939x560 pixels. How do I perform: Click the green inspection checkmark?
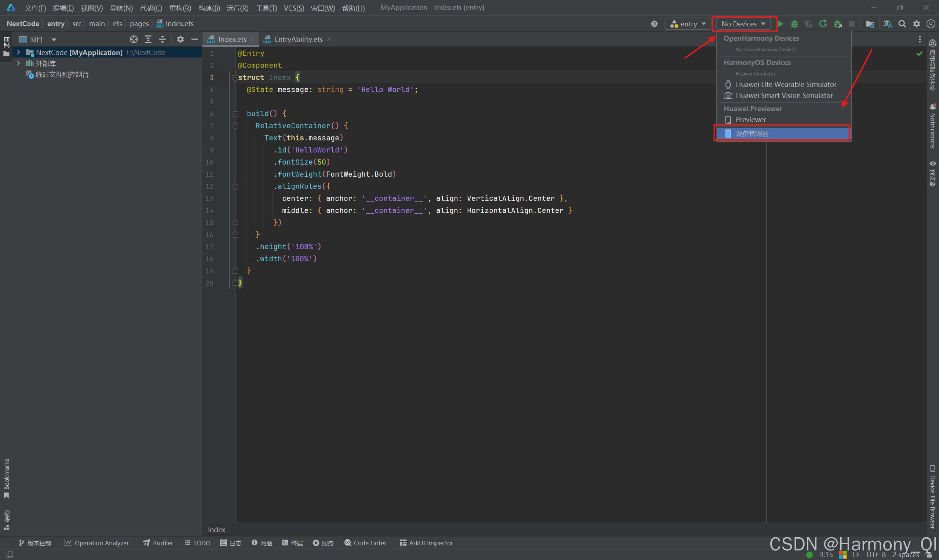919,54
